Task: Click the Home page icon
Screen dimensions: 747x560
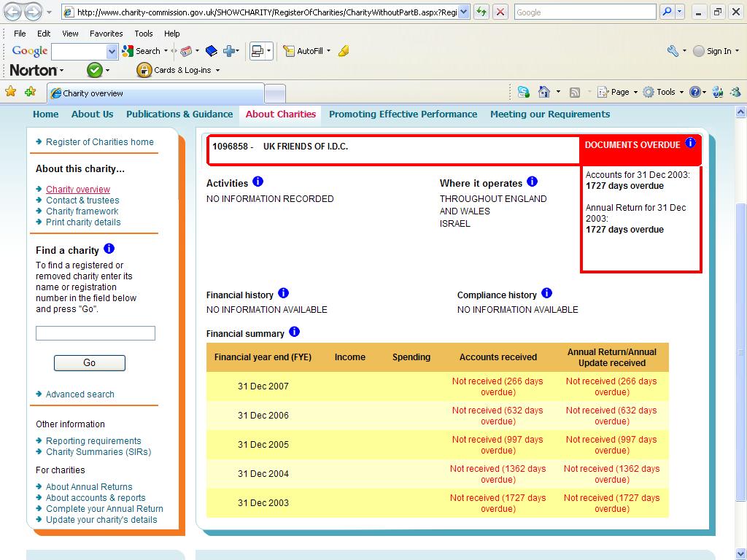Action: click(543, 92)
